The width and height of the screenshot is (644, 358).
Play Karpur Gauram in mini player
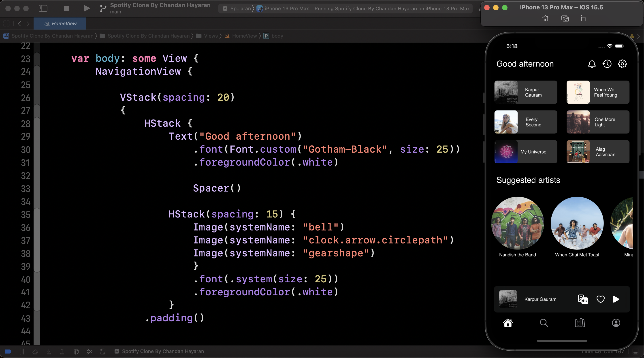click(616, 299)
